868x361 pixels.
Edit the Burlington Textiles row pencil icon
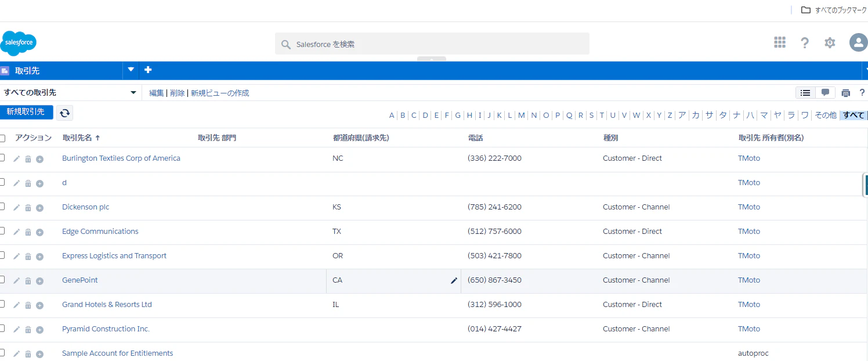point(16,158)
